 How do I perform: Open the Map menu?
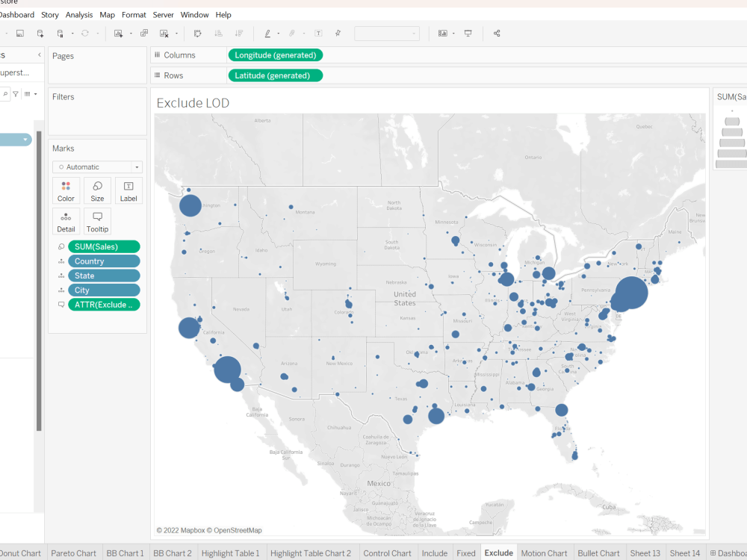tap(107, 14)
